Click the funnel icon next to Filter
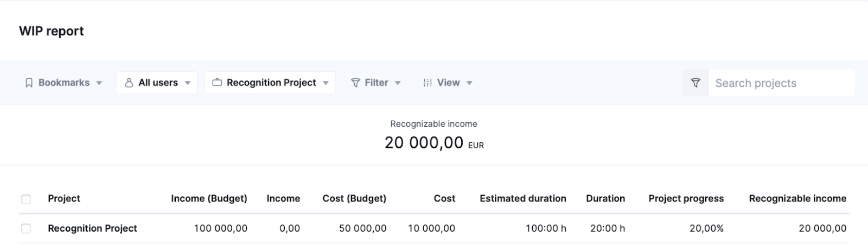Image resolution: width=868 pixels, height=250 pixels. coord(355,83)
